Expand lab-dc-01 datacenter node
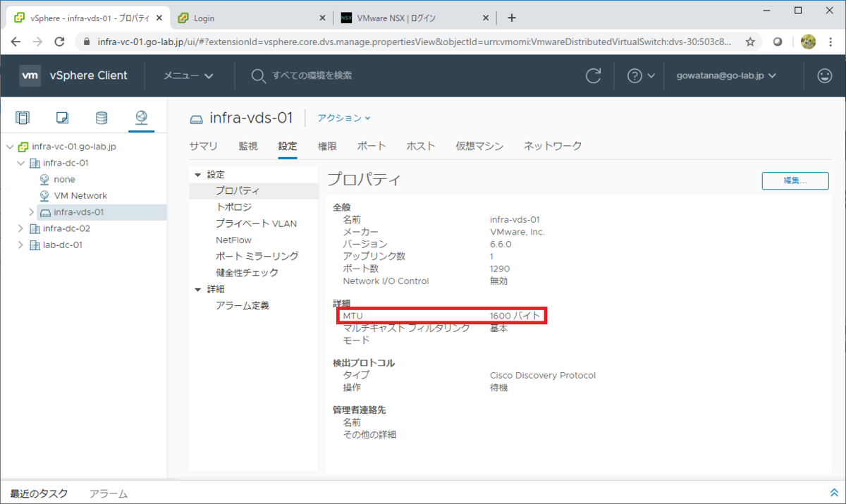The image size is (846, 504). click(21, 245)
